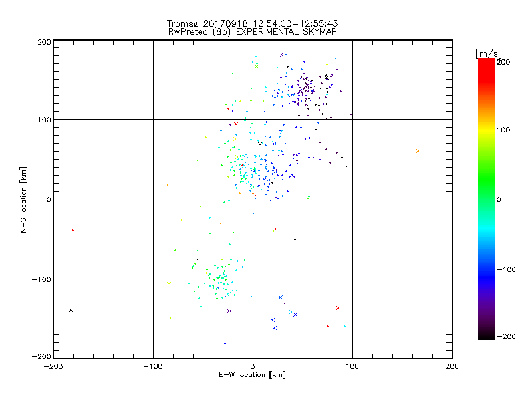Click the title line 'Tromsø 20170918 12:54:00-12:55:43'
Image resolution: width=532 pixels, height=399 pixels.
tap(253, 23)
